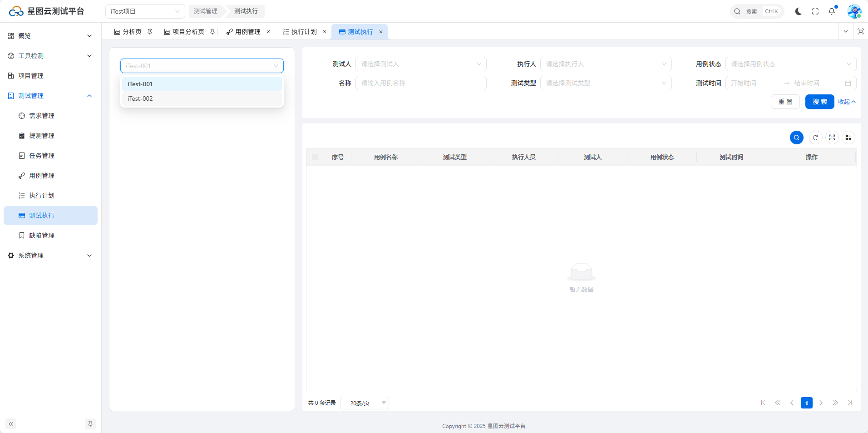Refresh the table data
868x433 pixels.
point(815,138)
